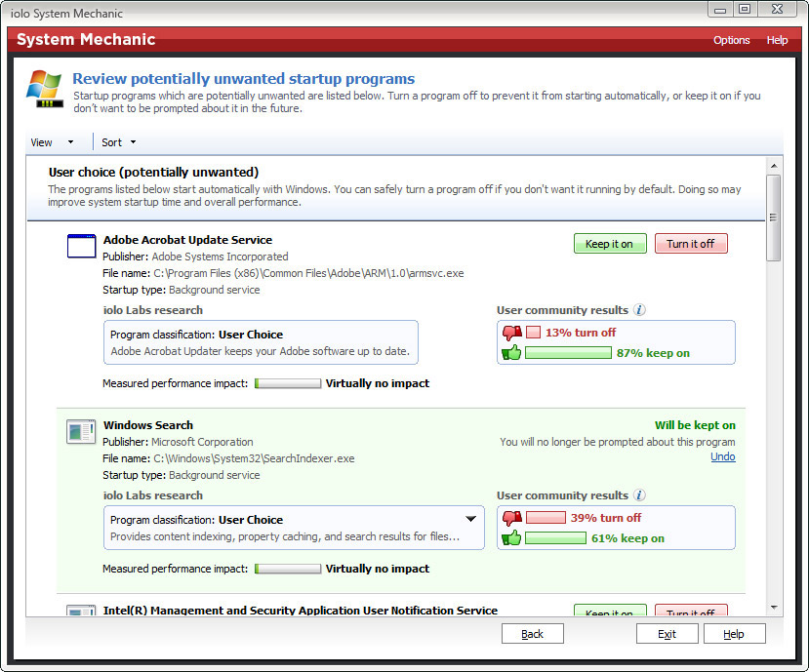
Task: Click the Windows Search program icon
Action: 81,432
